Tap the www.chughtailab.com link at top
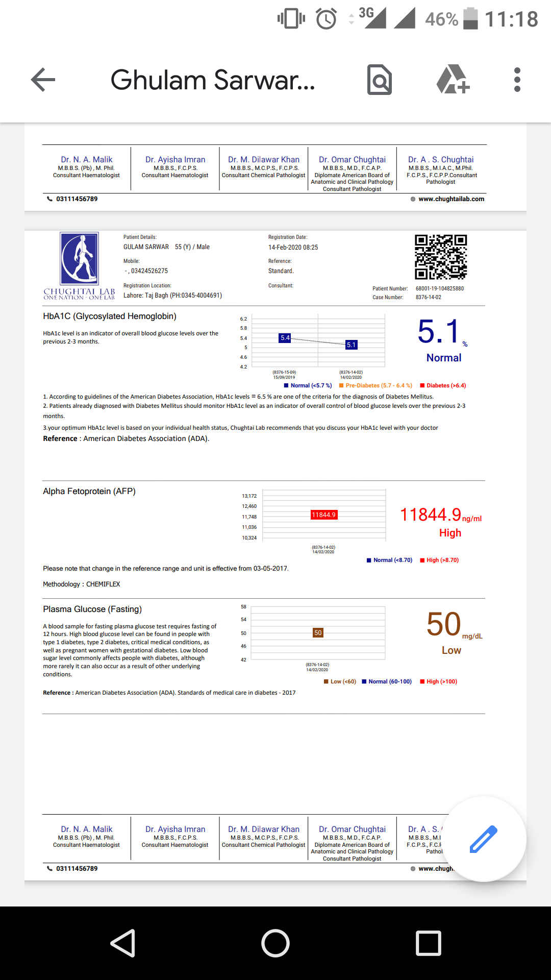Image resolution: width=551 pixels, height=980 pixels. coord(452,199)
